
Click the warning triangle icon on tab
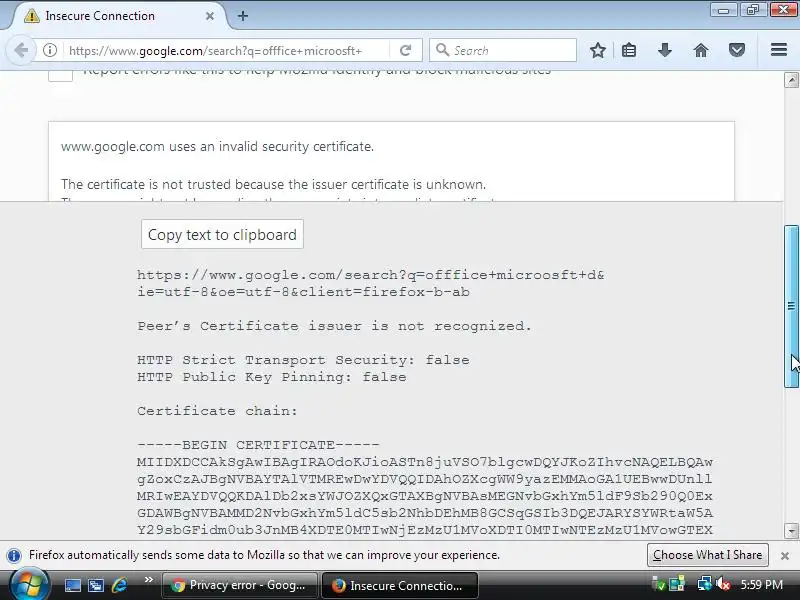click(32, 16)
